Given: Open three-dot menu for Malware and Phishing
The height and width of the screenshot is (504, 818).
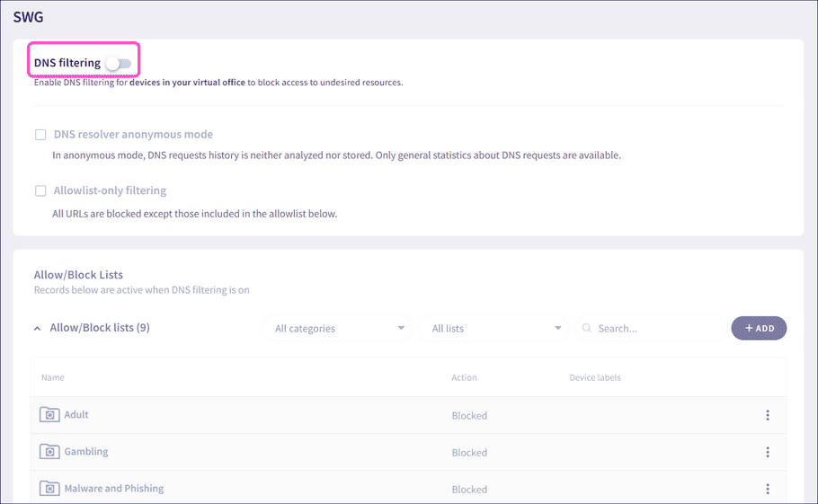Looking at the screenshot, I should coord(768,489).
